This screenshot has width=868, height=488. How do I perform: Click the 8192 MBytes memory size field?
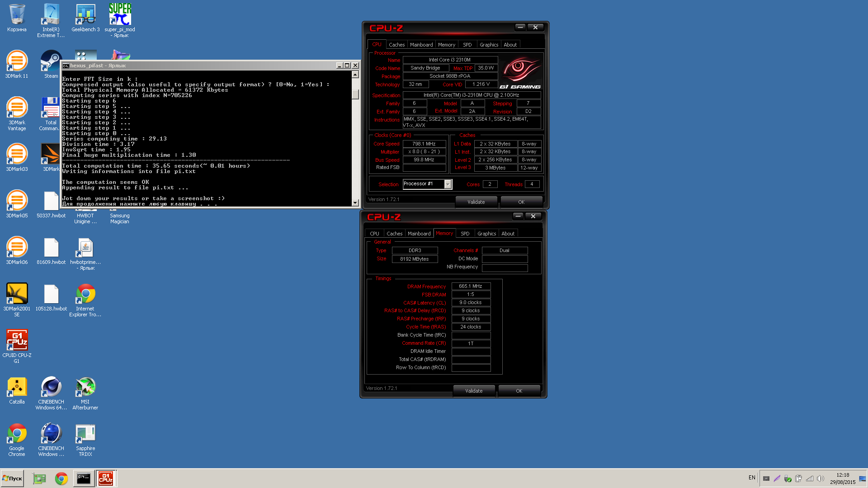click(415, 259)
